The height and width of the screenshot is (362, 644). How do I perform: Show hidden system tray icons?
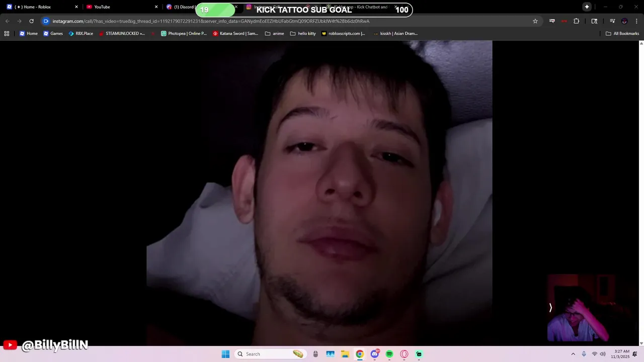point(573,354)
